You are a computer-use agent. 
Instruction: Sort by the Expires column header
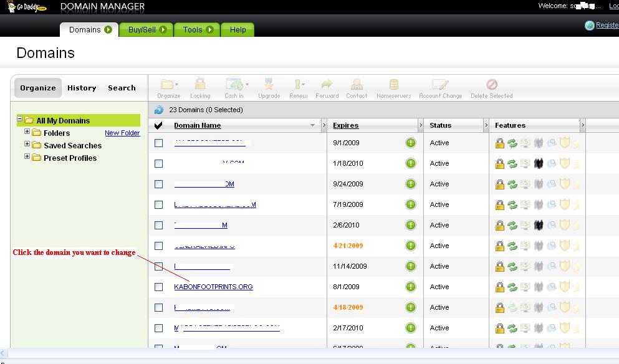point(345,125)
